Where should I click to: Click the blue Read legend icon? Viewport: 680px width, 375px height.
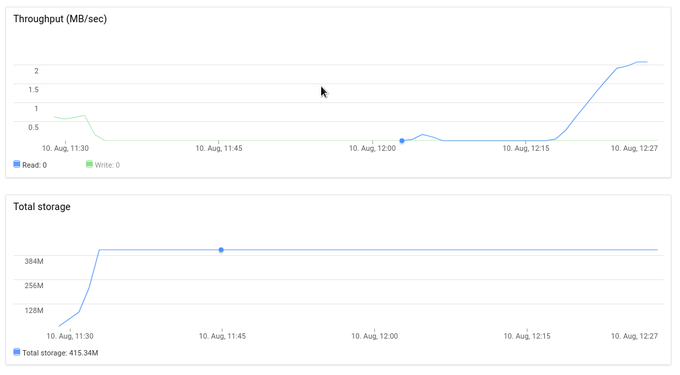pyautogui.click(x=16, y=164)
